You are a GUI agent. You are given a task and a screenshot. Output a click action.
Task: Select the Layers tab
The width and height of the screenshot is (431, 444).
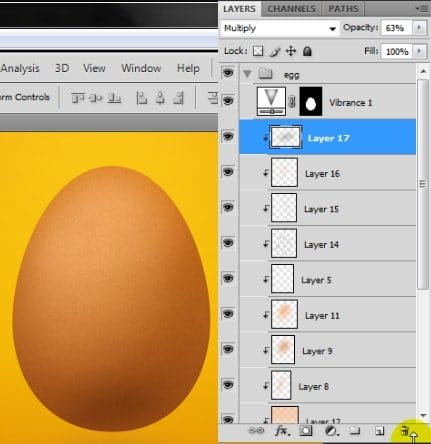click(x=239, y=9)
